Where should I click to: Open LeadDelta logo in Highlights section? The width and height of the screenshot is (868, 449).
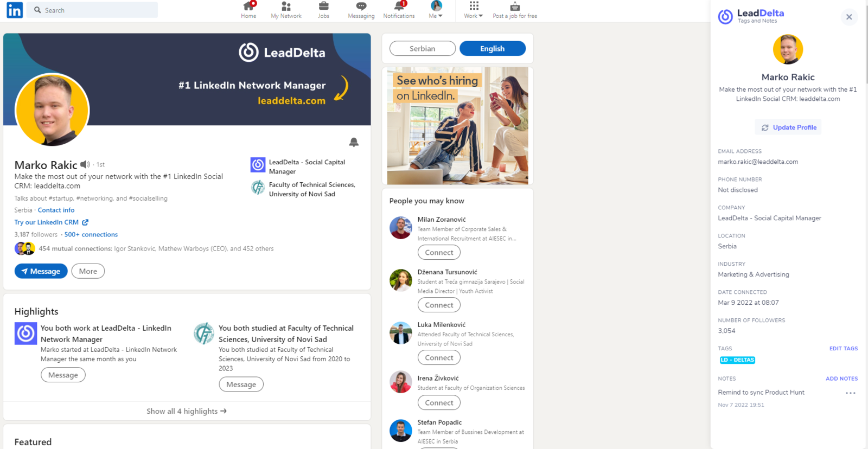click(25, 333)
